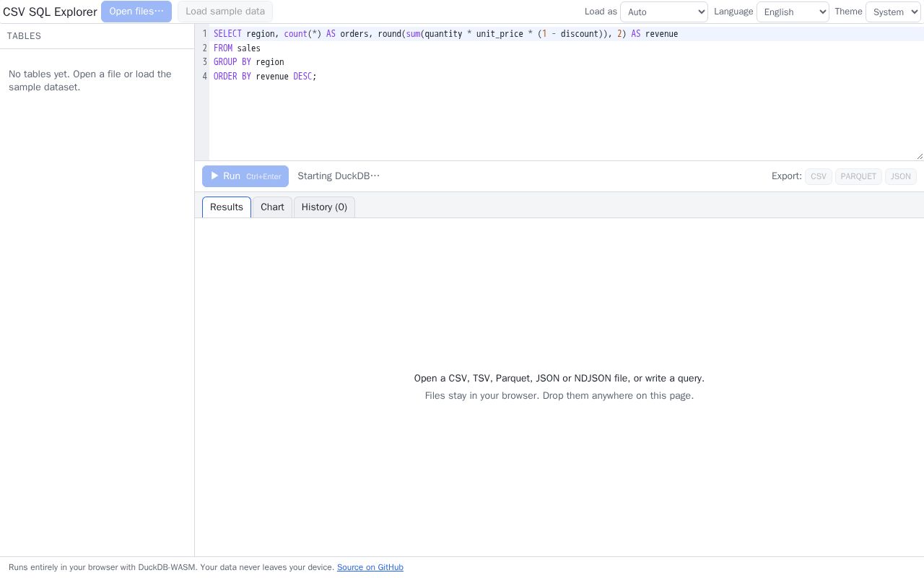Screen dimensions: 924x578
Task: Click the 'Files stay in your browser' hint
Action: coord(559,396)
